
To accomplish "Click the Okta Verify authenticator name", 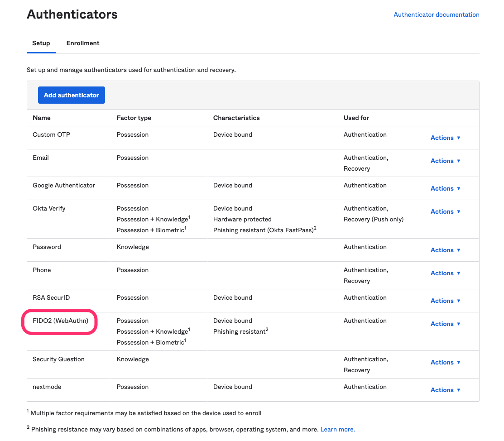I will tap(49, 208).
